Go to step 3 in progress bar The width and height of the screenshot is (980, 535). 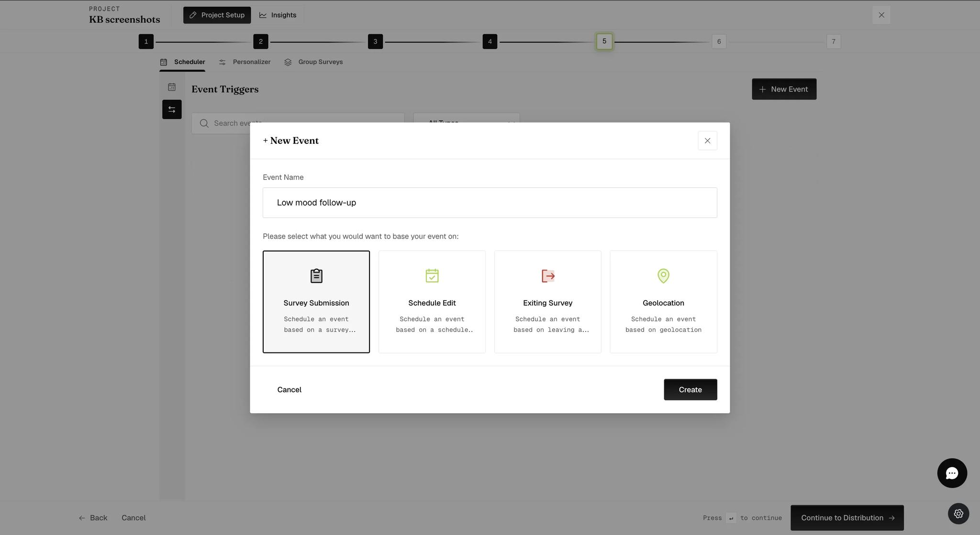point(375,41)
